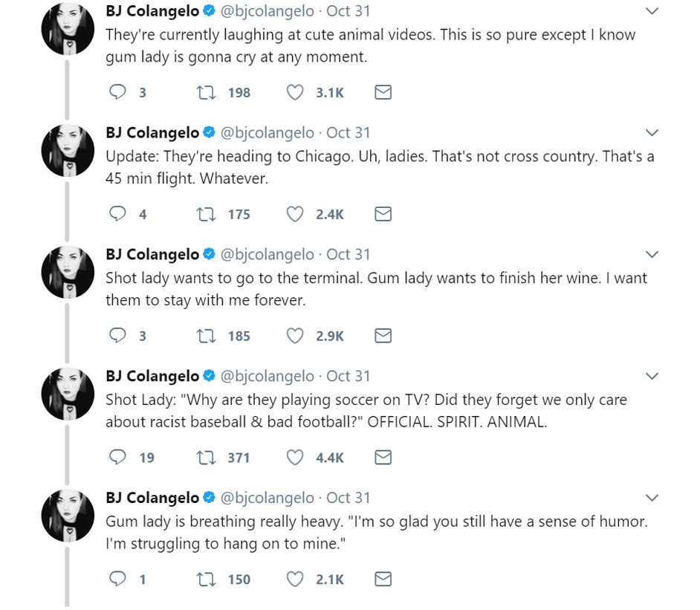The height and width of the screenshot is (610, 700).
Task: Expand the menu on the 'finish her wine' tweet
Action: pyautogui.click(x=652, y=255)
